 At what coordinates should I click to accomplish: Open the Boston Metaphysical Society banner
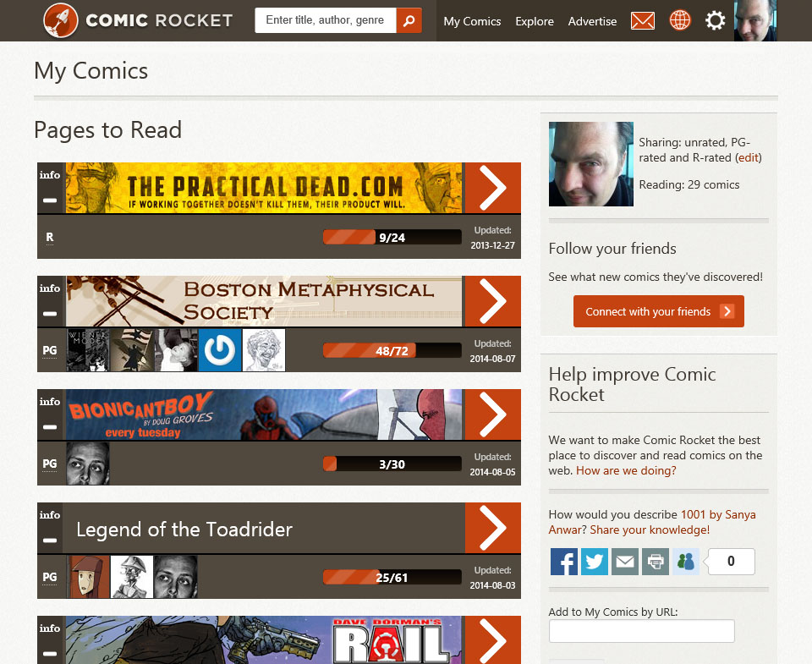tap(264, 301)
